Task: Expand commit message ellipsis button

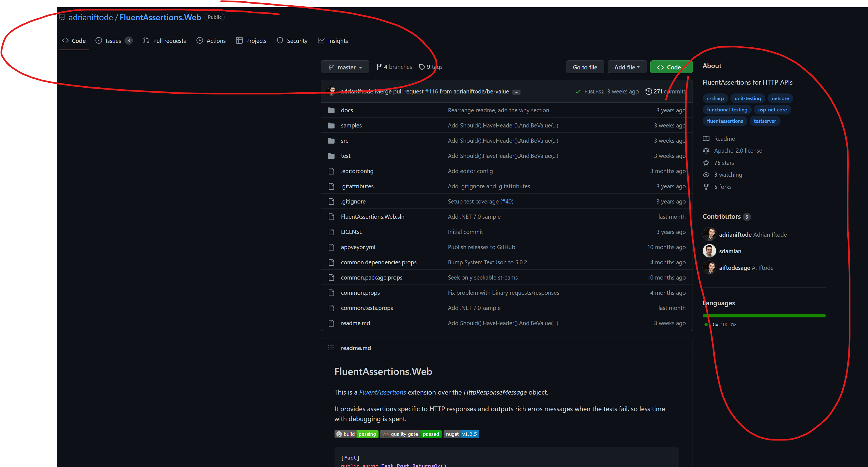Action: pos(516,92)
